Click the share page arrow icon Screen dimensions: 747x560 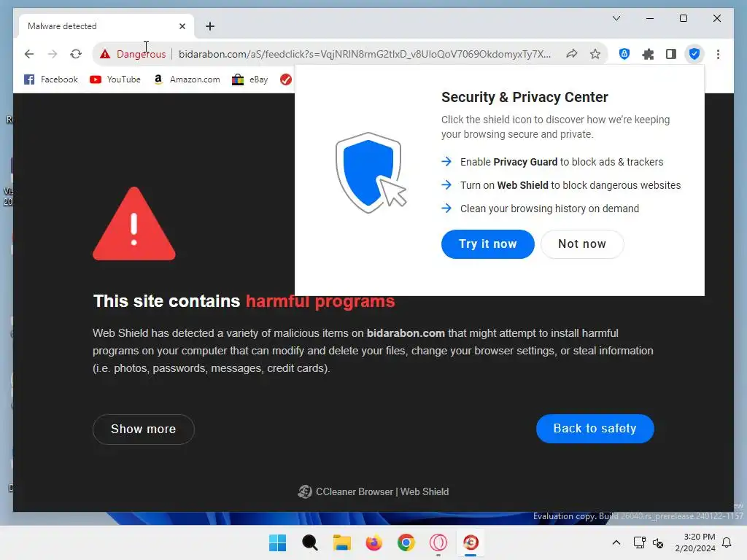pyautogui.click(x=572, y=54)
